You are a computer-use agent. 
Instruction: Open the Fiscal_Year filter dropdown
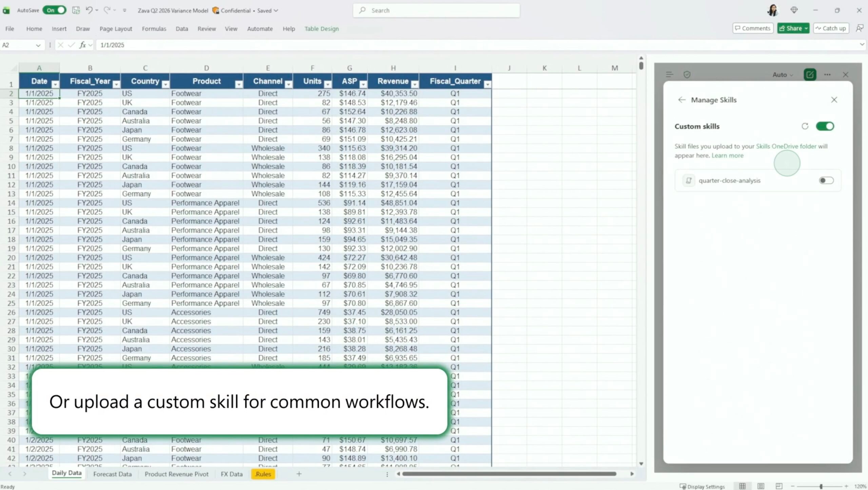point(116,84)
